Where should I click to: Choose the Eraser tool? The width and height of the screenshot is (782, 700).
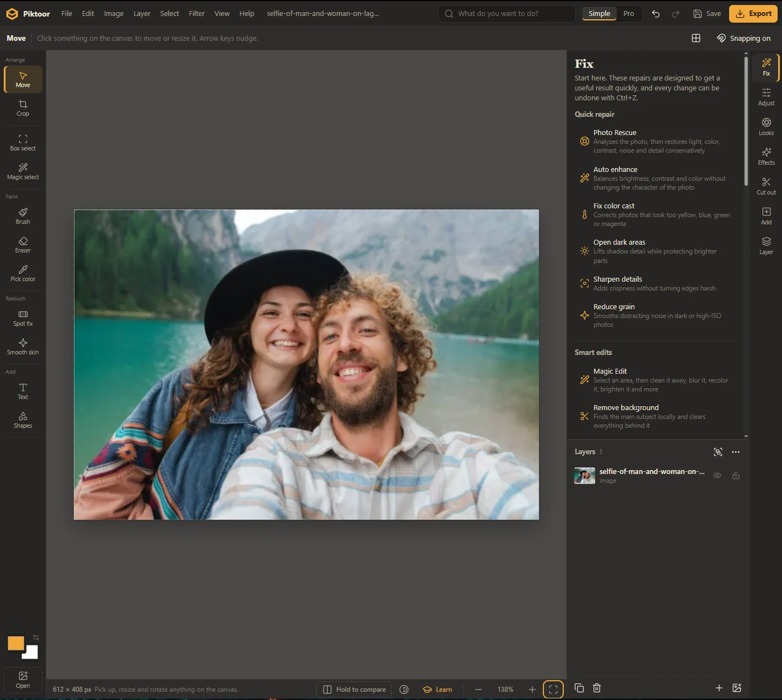tap(23, 245)
